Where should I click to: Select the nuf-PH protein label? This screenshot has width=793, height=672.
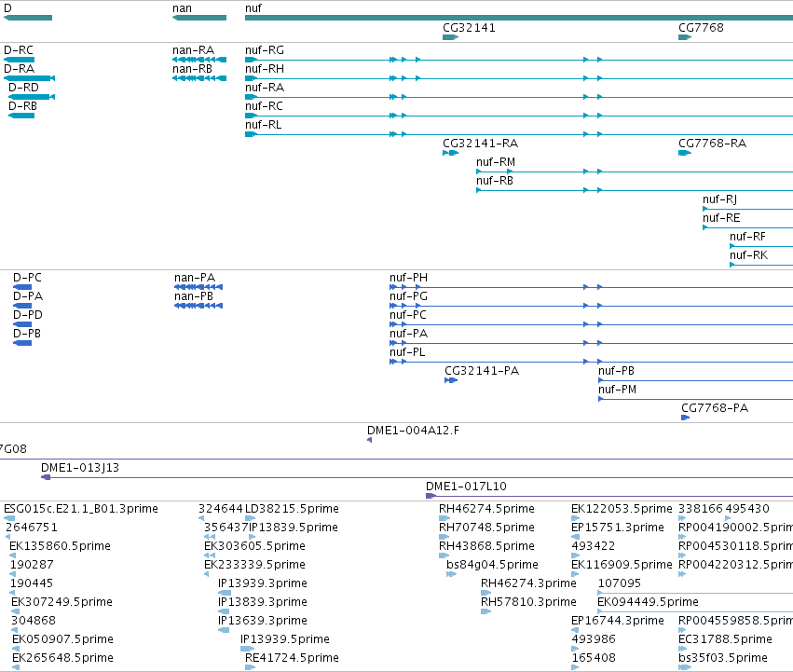409,278
